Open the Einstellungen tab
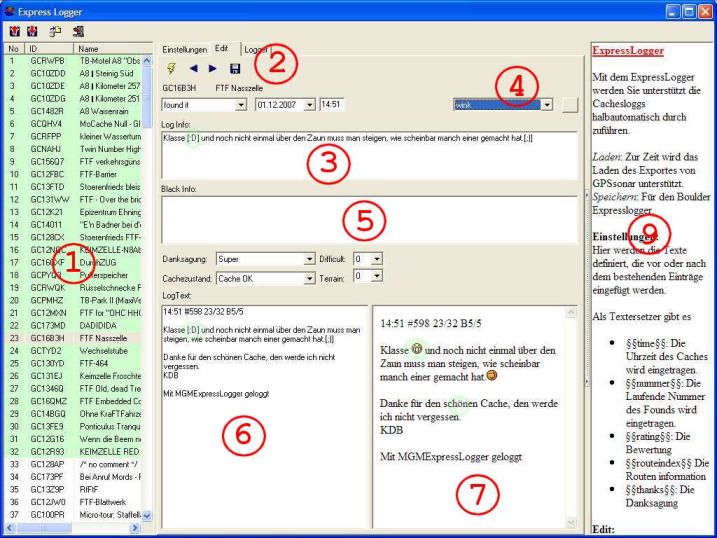 185,49
